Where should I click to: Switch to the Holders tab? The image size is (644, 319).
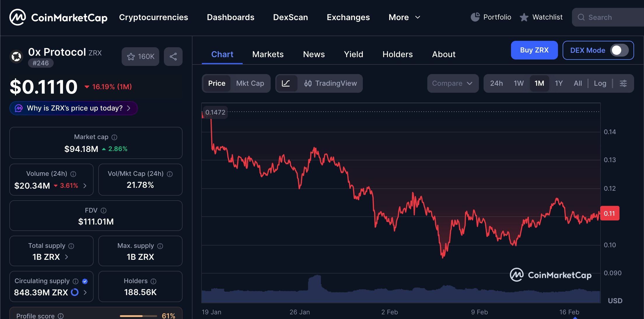[x=398, y=54]
